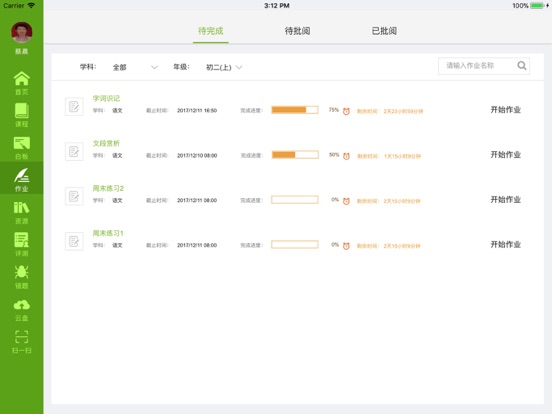
Task: Focus the 请输入作业名称 search field
Action: click(x=484, y=66)
